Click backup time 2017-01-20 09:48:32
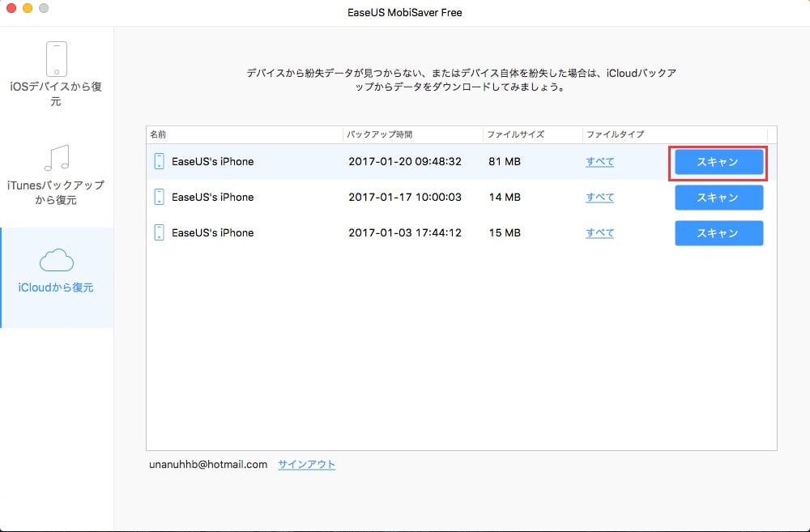Viewport: 810px width, 532px height. [405, 162]
